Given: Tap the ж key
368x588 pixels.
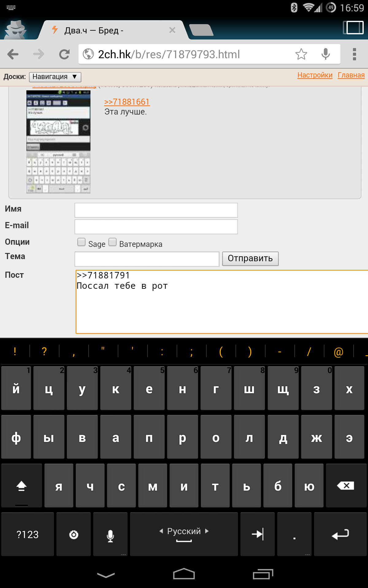Looking at the screenshot, I should (x=316, y=437).
